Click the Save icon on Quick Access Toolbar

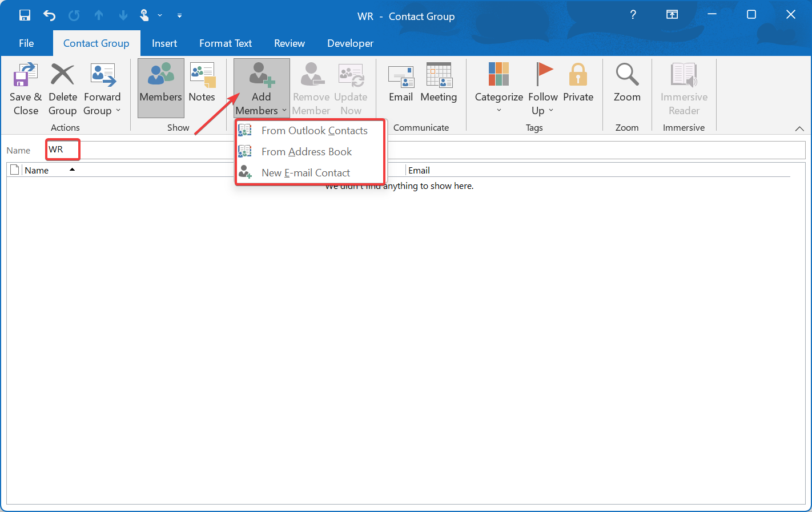pos(25,15)
